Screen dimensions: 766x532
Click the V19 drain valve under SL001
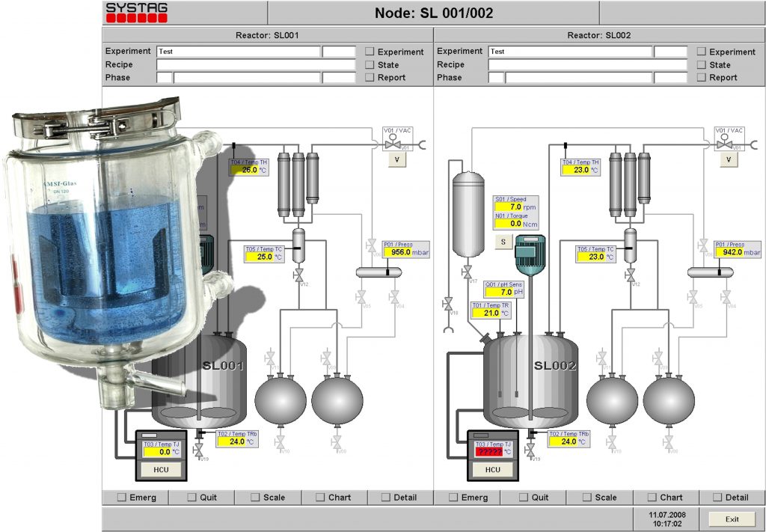coord(198,450)
